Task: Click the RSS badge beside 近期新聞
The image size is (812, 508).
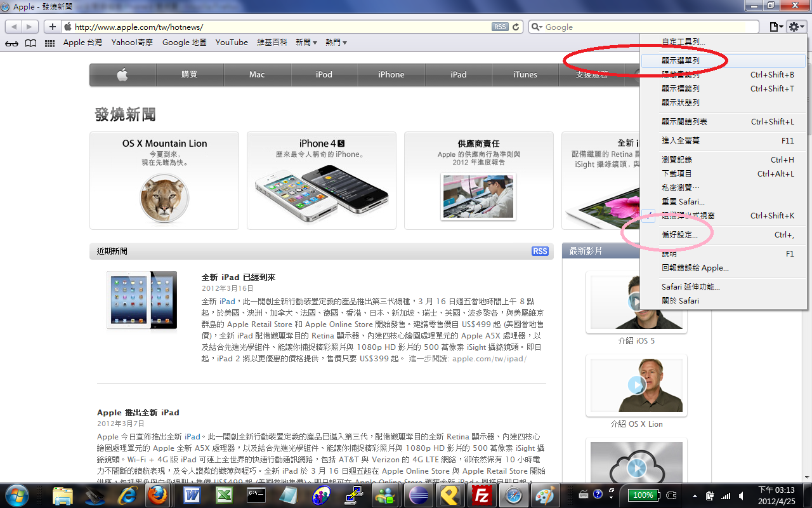Action: [x=540, y=251]
